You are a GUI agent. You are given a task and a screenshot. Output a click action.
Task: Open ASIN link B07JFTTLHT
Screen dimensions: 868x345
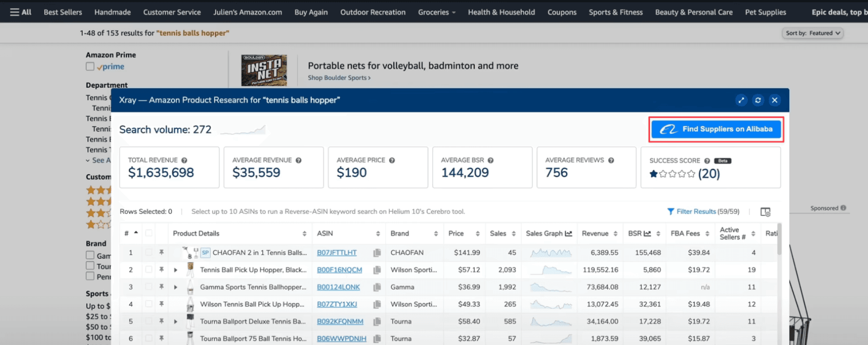[337, 253]
